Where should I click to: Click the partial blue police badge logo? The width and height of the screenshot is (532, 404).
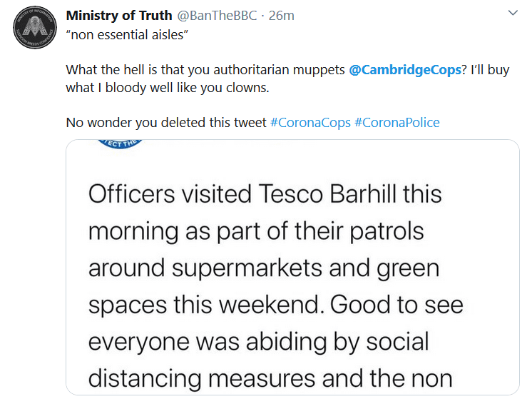click(x=119, y=144)
